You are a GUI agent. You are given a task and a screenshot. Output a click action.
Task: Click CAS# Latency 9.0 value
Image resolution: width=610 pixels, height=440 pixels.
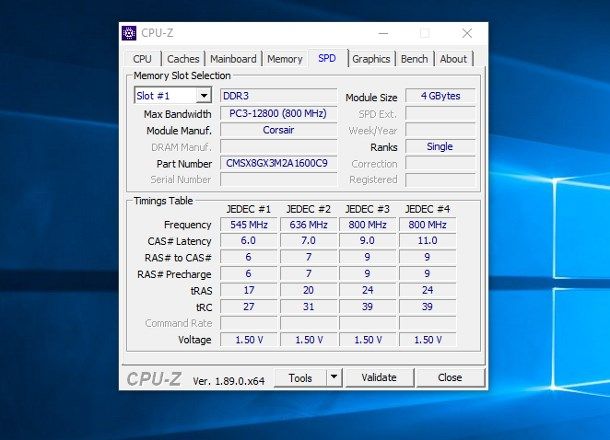pyautogui.click(x=368, y=241)
